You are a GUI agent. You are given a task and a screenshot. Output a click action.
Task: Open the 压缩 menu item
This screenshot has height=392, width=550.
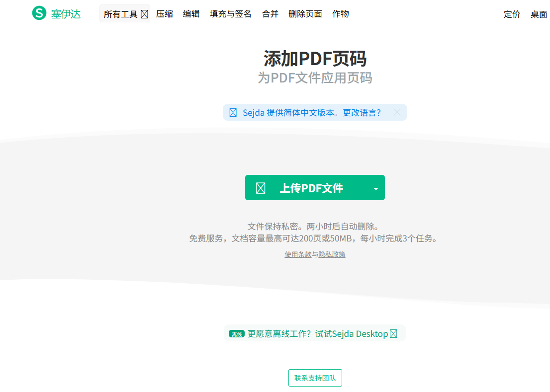[165, 14]
